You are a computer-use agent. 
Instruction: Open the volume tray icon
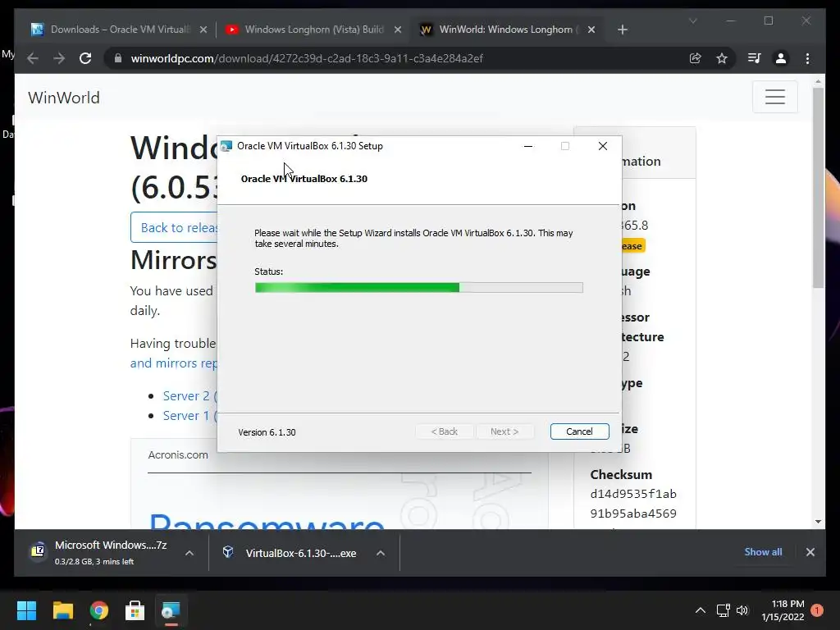pyautogui.click(x=742, y=610)
